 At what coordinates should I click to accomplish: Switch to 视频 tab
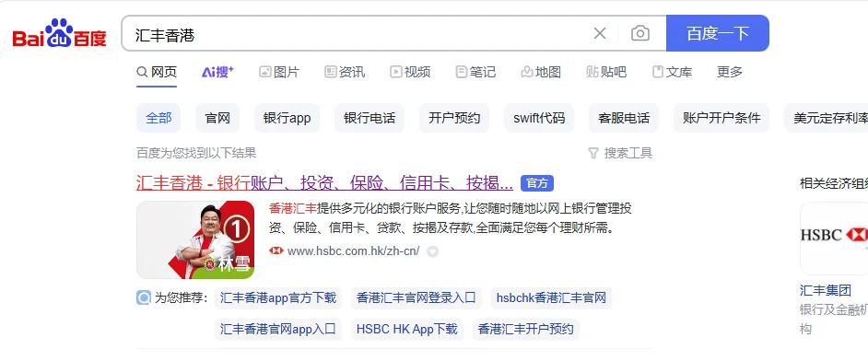pyautogui.click(x=410, y=72)
